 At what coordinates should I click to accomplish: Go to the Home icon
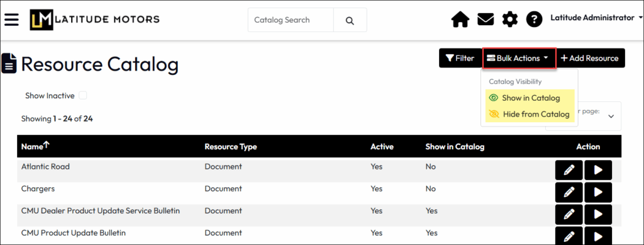tap(460, 20)
